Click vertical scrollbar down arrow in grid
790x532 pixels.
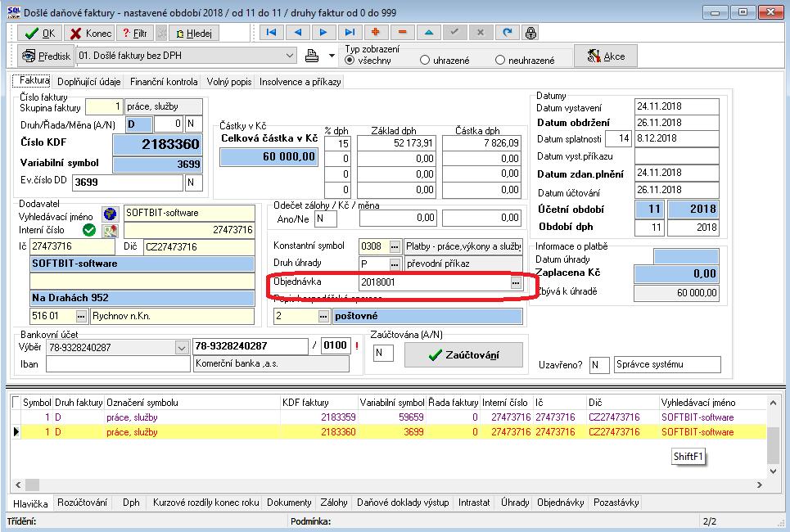click(773, 471)
